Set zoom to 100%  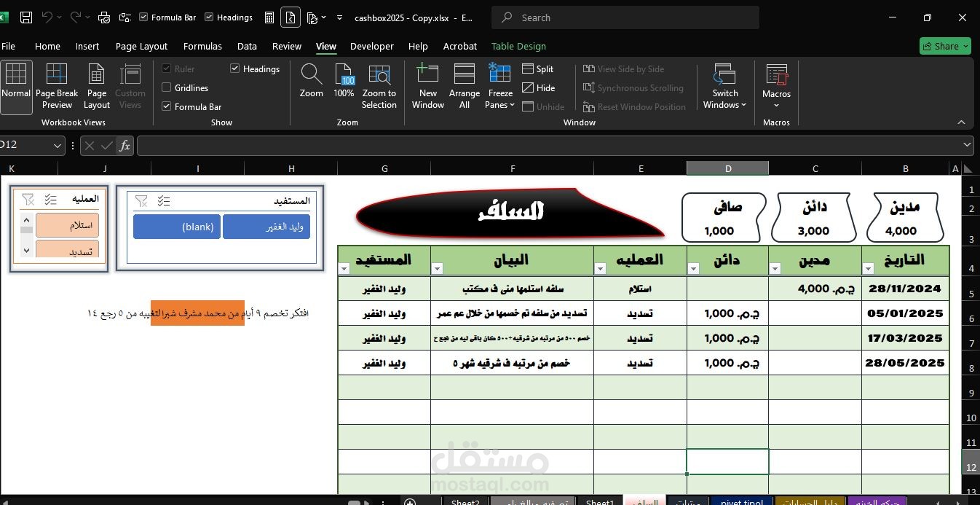coord(344,81)
